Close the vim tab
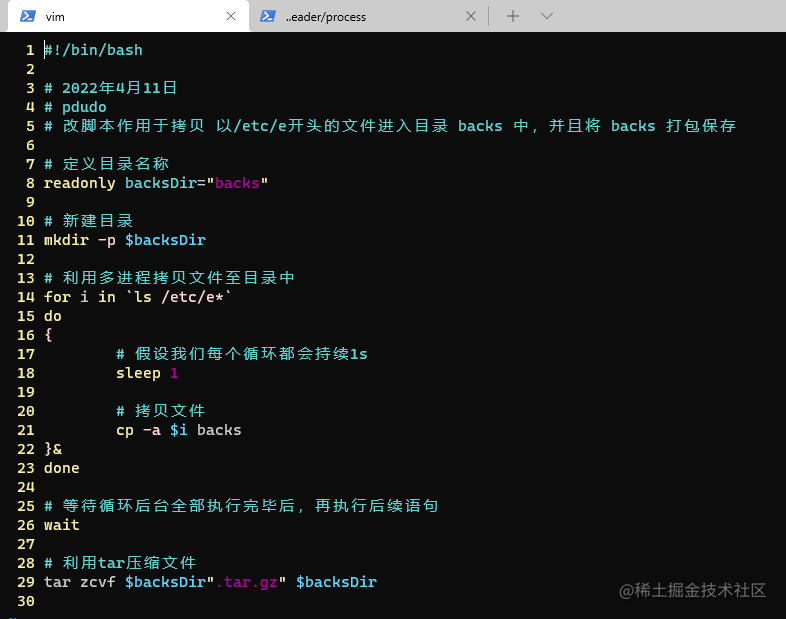The width and height of the screenshot is (786, 619). [231, 17]
